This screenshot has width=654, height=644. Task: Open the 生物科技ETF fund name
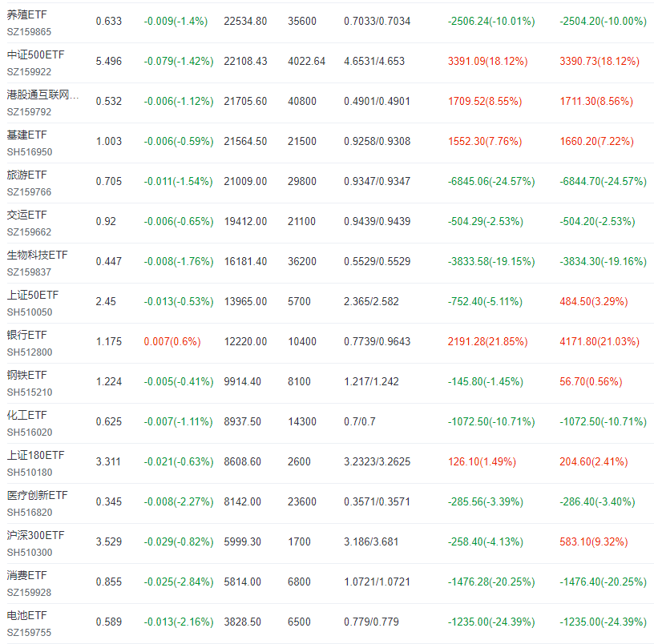37,255
